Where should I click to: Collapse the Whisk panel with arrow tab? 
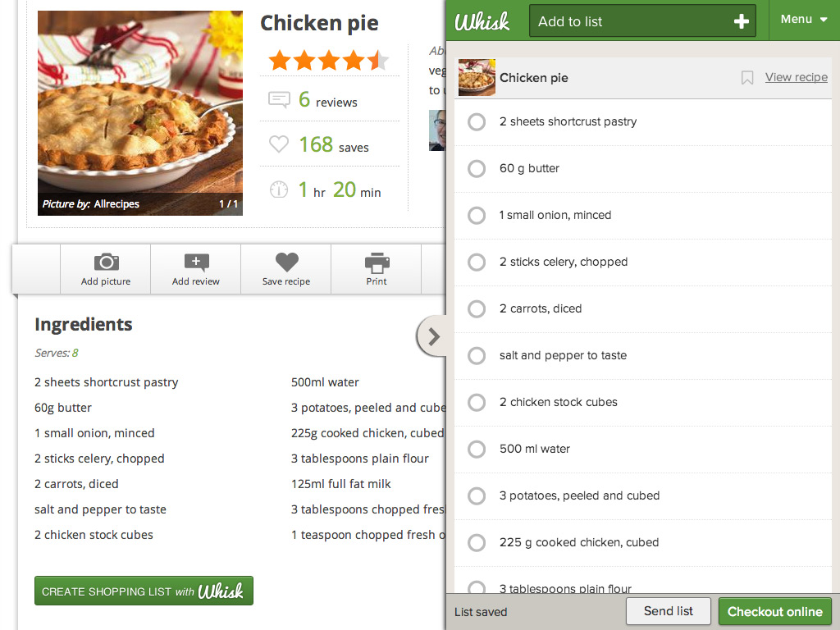tap(433, 336)
